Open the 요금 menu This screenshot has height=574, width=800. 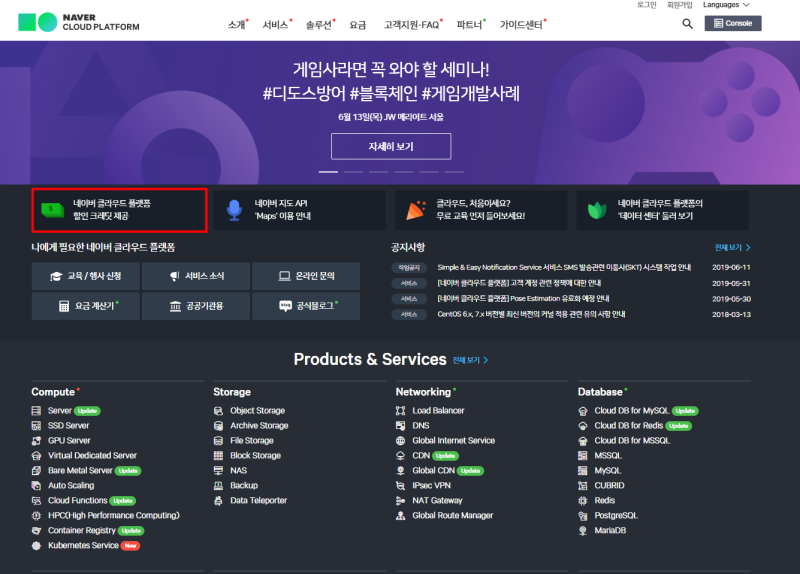tap(358, 24)
